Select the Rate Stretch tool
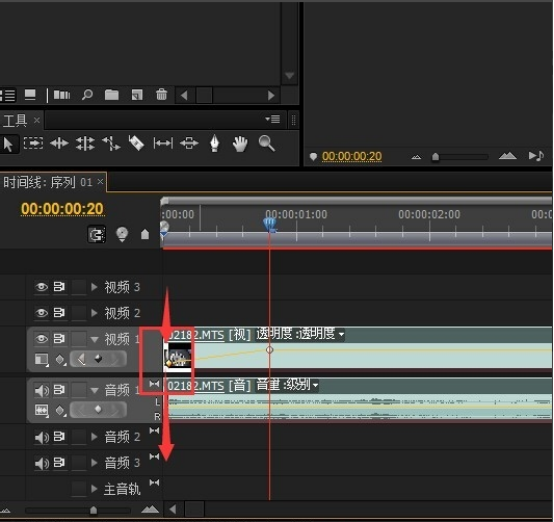The width and height of the screenshot is (554, 522). 111,143
